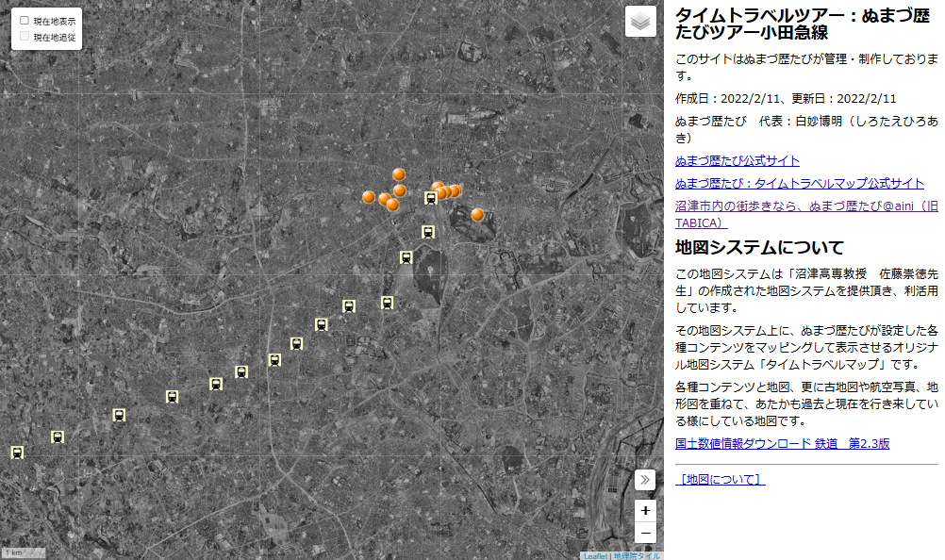Viewport: 945px width, 560px height.
Task: Select the easternmost orange pin marker
Action: pyautogui.click(x=477, y=214)
